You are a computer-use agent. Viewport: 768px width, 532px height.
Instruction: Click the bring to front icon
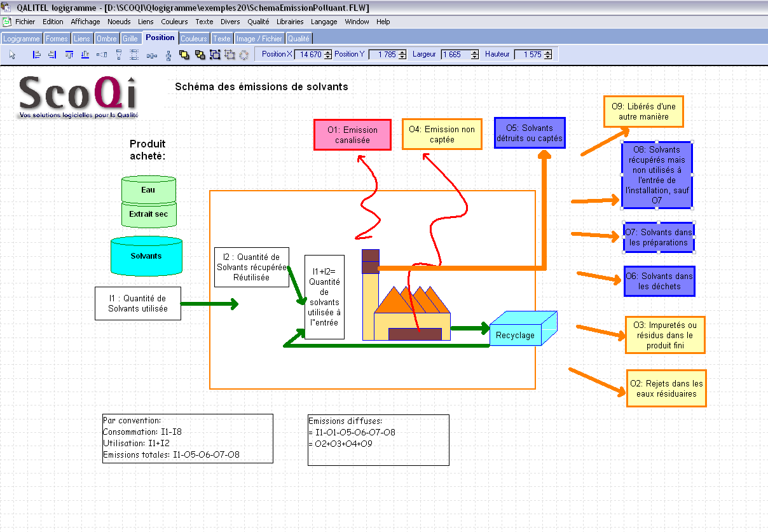point(184,55)
